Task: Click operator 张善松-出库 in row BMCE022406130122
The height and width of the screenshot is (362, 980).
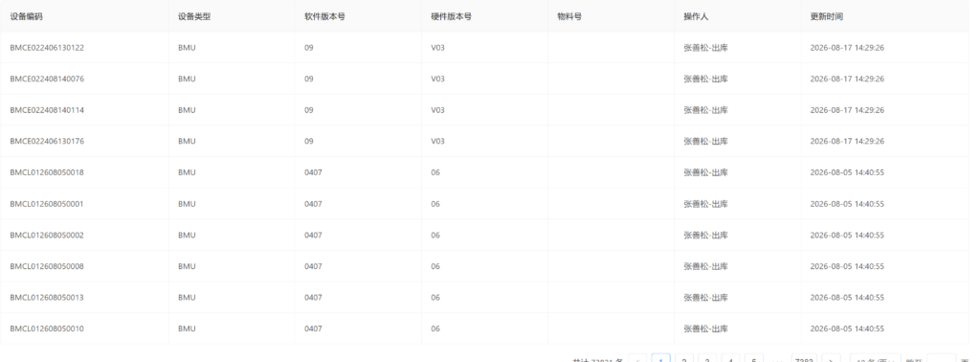Action: pyautogui.click(x=705, y=48)
